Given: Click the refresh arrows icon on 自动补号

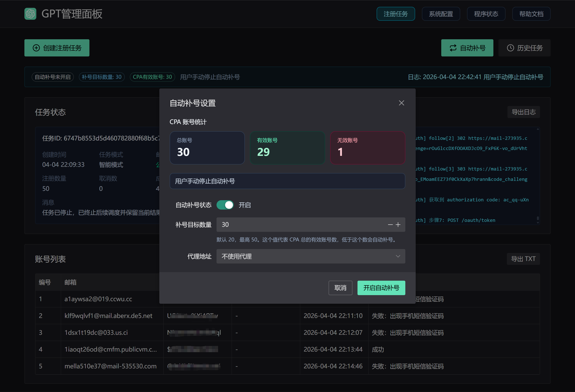Looking at the screenshot, I should pos(453,48).
